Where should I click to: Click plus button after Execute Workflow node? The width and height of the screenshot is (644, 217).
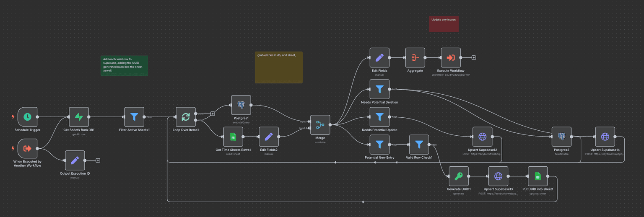pos(474,58)
